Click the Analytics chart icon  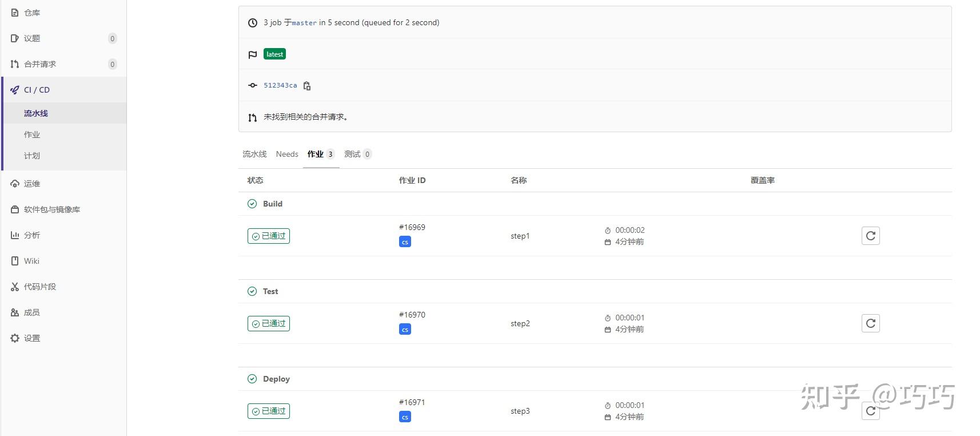[x=15, y=235]
